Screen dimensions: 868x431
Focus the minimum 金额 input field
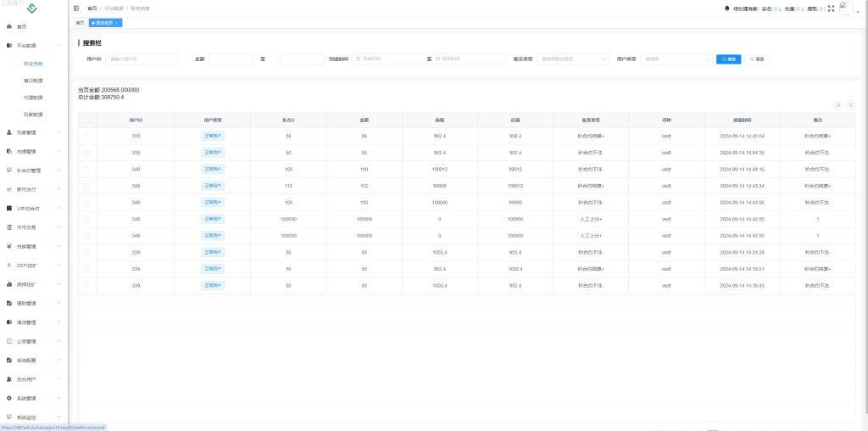[x=231, y=59]
